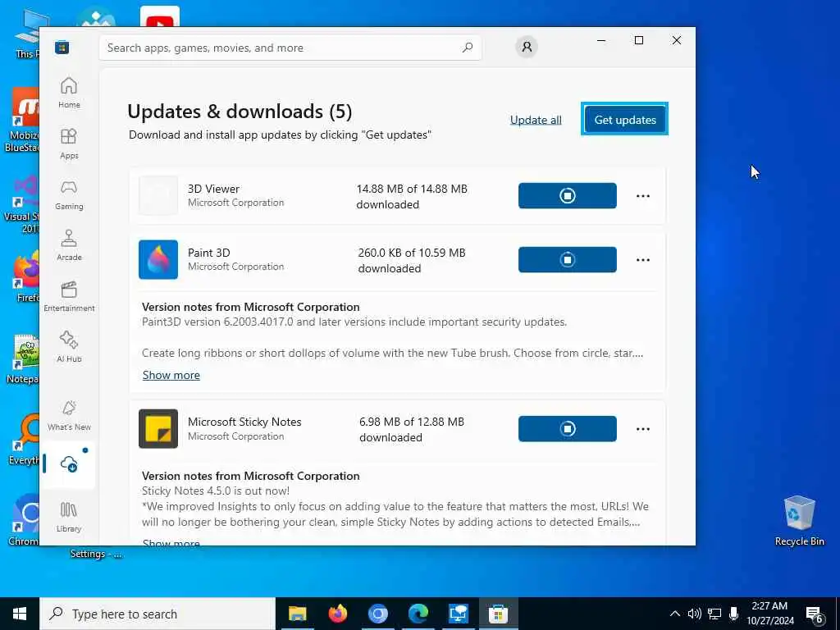Click the Update all link
Image resolution: width=840 pixels, height=630 pixels.
[536, 120]
